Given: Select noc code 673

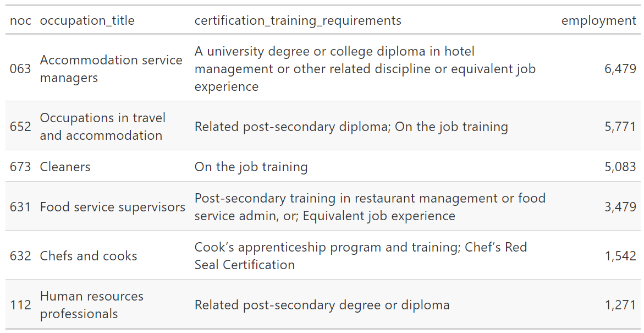Looking at the screenshot, I should click(20, 167).
